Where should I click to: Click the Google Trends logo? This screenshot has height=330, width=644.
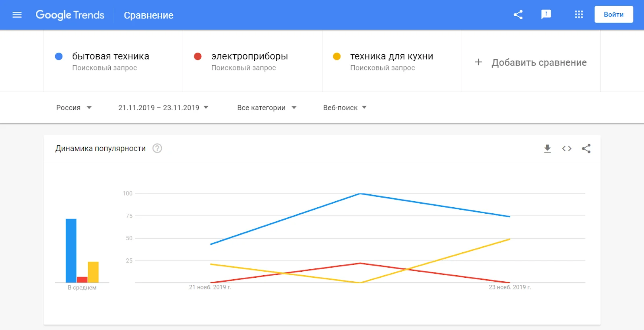[70, 15]
